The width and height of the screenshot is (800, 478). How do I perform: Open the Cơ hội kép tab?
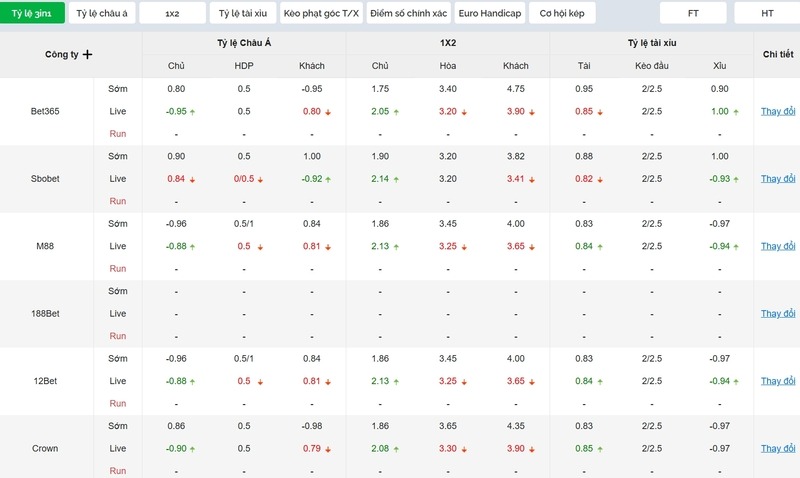click(x=561, y=13)
